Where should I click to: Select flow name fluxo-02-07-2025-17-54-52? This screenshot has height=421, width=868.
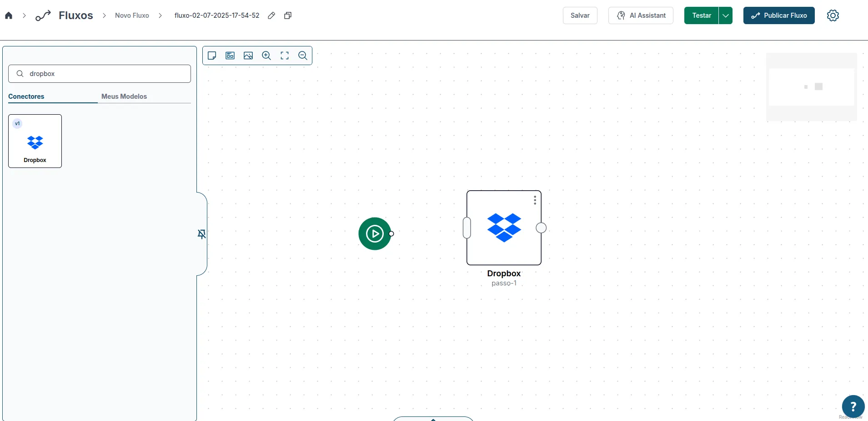[x=217, y=15]
